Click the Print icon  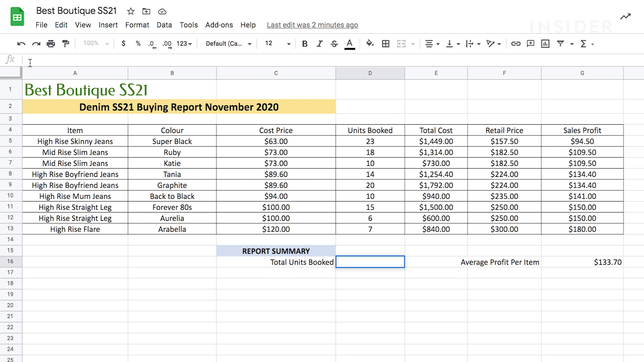tap(51, 44)
